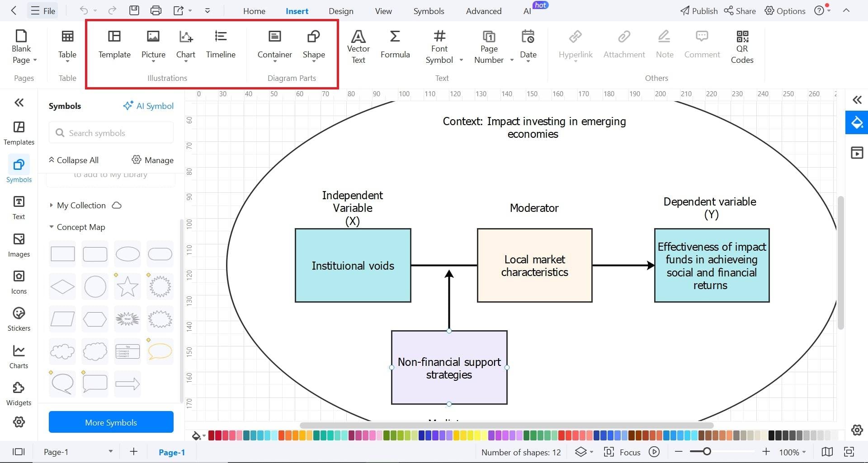Open the Icons sidebar panel

tap(19, 282)
